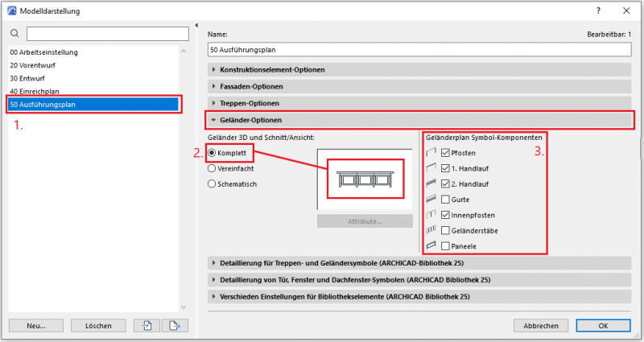
Task: Click the export settings icon button
Action: point(174,325)
